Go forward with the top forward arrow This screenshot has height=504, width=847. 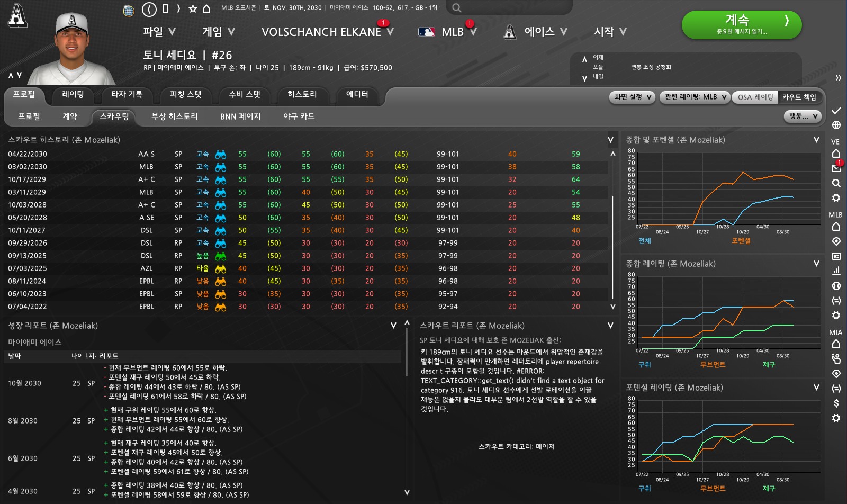click(x=179, y=8)
